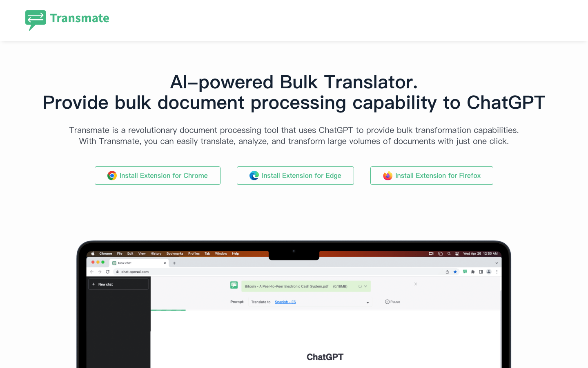Click the browser forward arrow

click(x=100, y=272)
